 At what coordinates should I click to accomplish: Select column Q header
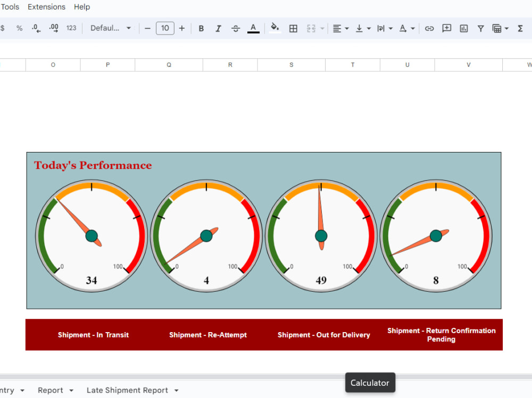169,65
